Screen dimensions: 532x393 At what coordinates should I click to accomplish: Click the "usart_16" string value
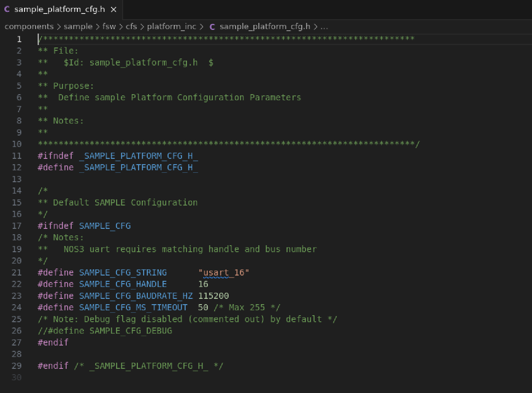point(224,273)
